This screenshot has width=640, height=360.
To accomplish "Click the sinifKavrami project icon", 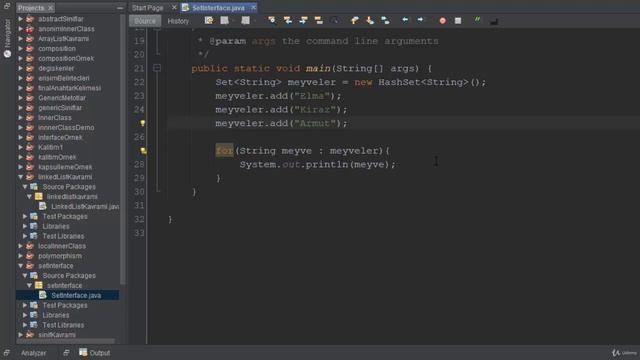I will (x=30, y=334).
